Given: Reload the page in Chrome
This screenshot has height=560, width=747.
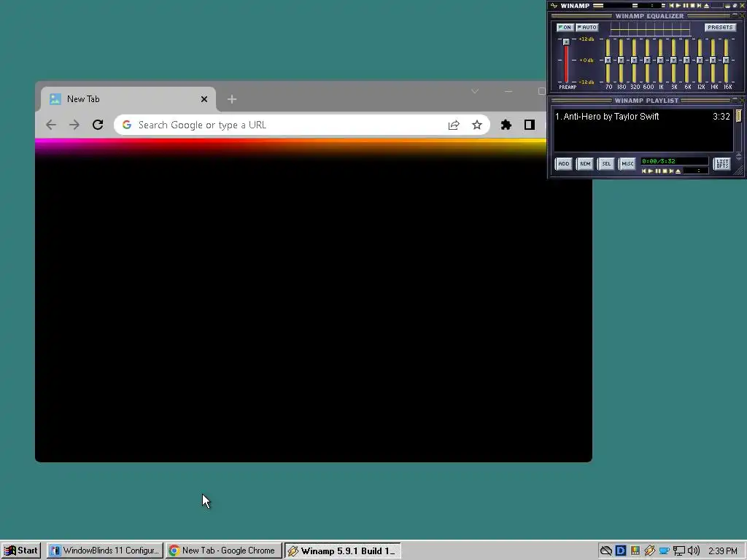Looking at the screenshot, I should 98,125.
